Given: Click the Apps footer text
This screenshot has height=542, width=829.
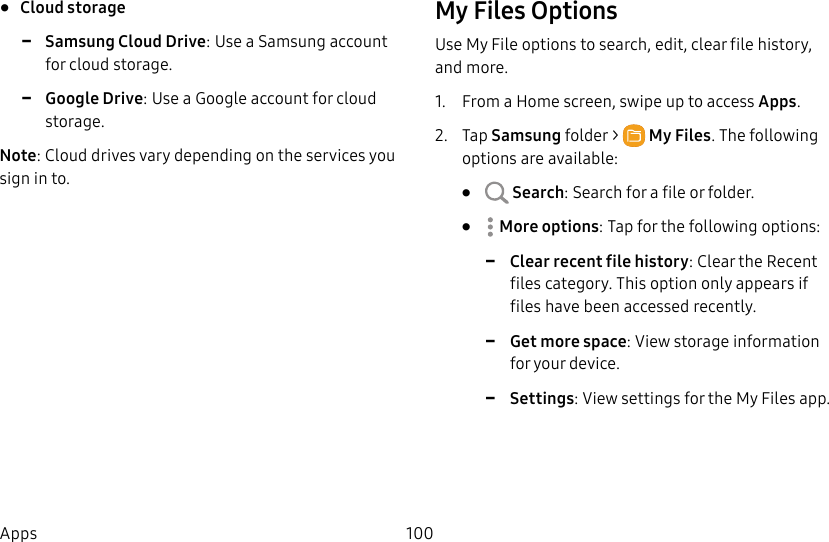Looking at the screenshot, I should [x=19, y=533].
